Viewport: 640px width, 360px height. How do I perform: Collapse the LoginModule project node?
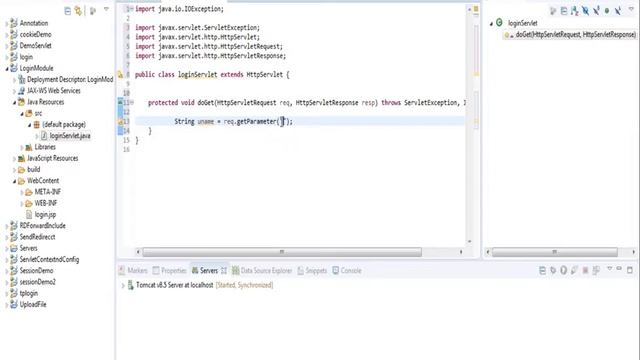tap(7, 69)
